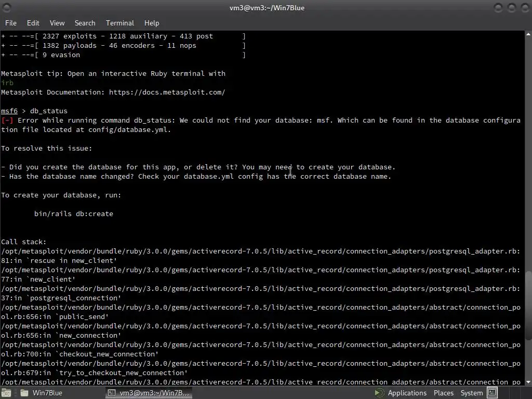Click the terminal scrollbar down arrow
Image resolution: width=532 pixels, height=399 pixels.
(528, 382)
